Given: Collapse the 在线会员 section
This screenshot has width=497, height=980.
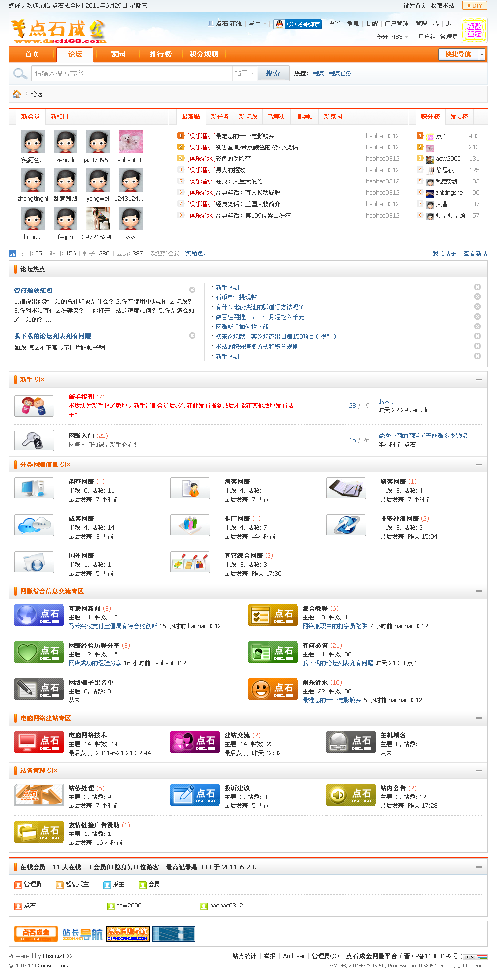Looking at the screenshot, I should pos(479,867).
